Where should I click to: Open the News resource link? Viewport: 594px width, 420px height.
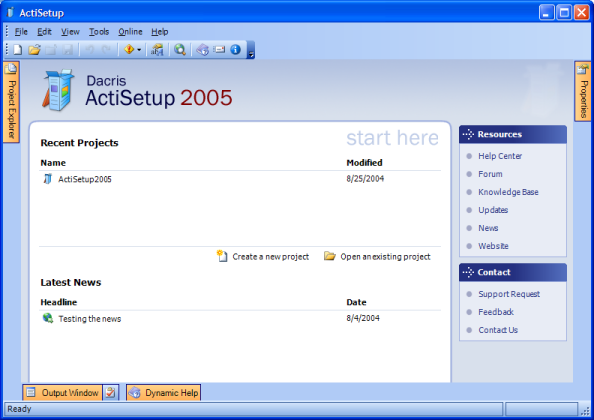pos(488,228)
